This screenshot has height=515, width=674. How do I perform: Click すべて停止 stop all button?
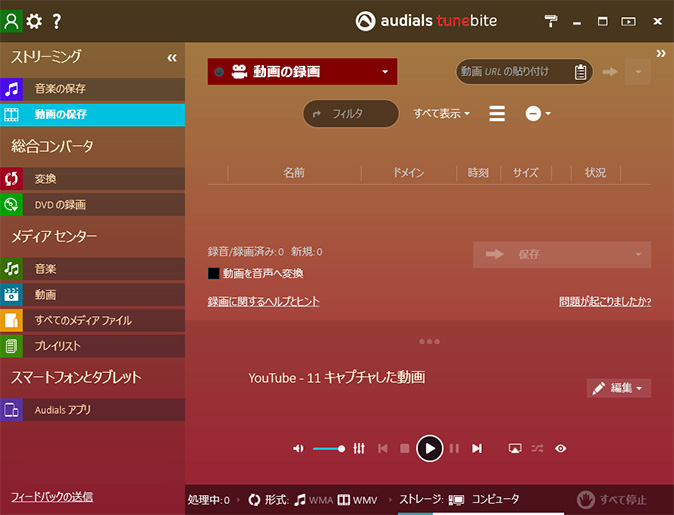click(x=612, y=500)
